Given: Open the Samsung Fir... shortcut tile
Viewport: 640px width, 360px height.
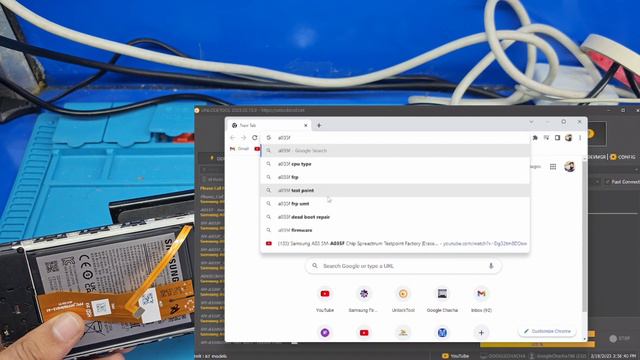Looking at the screenshot, I should coord(364,300).
